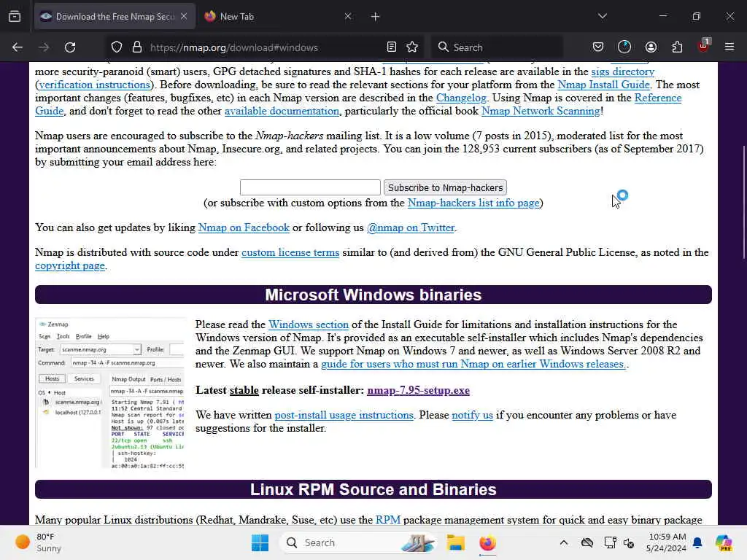The width and height of the screenshot is (747, 560).
Task: Click the browser Search box
Action: 497,47
